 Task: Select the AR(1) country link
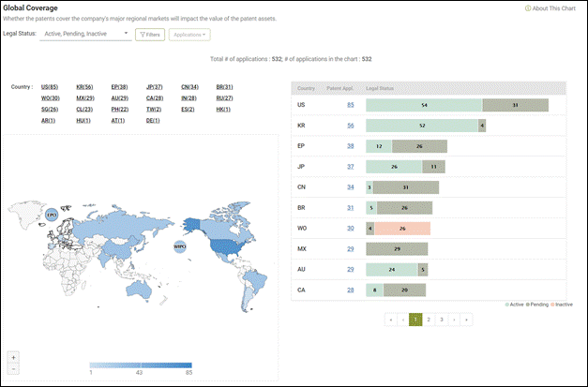click(x=48, y=121)
